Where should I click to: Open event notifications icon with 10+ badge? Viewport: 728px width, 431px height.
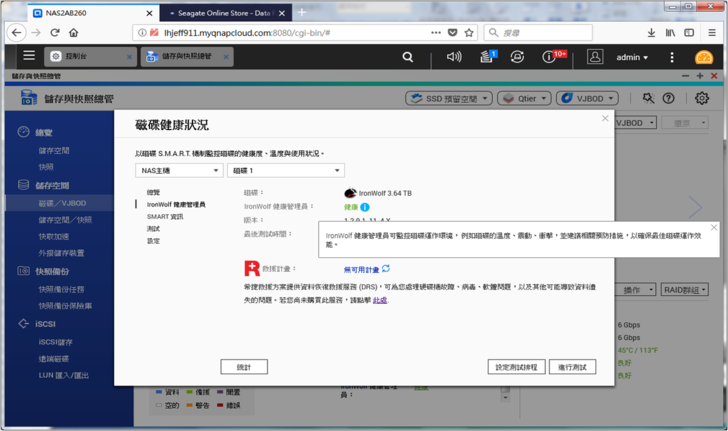(x=551, y=57)
